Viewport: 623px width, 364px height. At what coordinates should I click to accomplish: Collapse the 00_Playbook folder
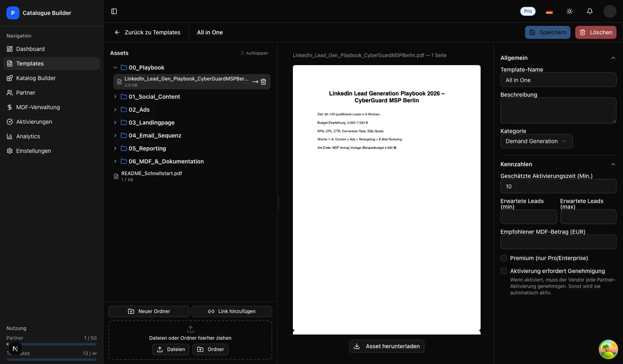pos(115,68)
